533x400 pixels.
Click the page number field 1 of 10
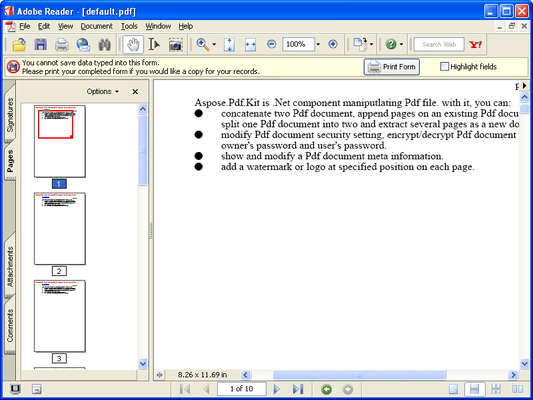(242, 389)
